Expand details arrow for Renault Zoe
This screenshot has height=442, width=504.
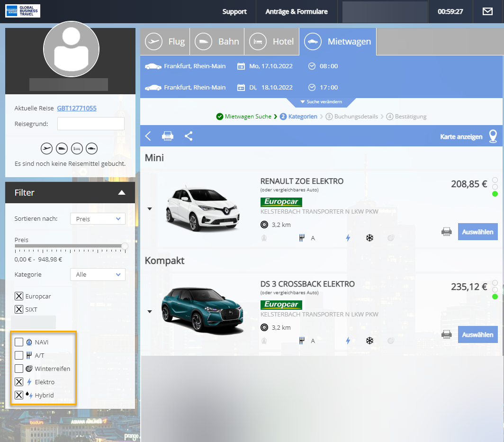(150, 209)
